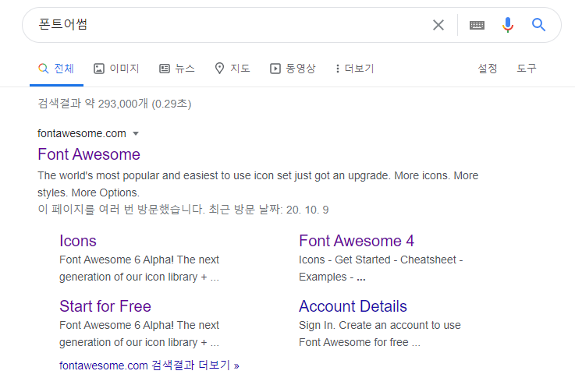The image size is (575, 392).
Task: Select the 전체 tab
Action: [x=56, y=69]
